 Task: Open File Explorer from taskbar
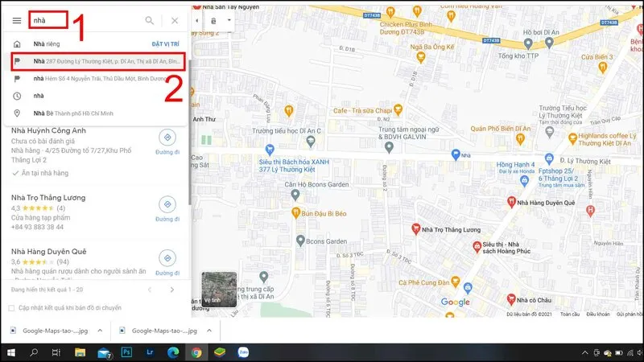point(80,352)
